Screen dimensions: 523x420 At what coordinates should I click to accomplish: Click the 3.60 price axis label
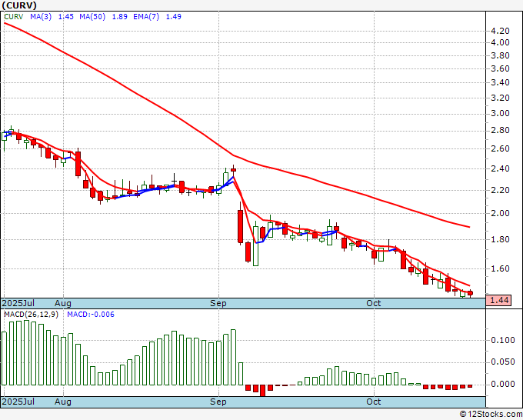[x=500, y=68]
